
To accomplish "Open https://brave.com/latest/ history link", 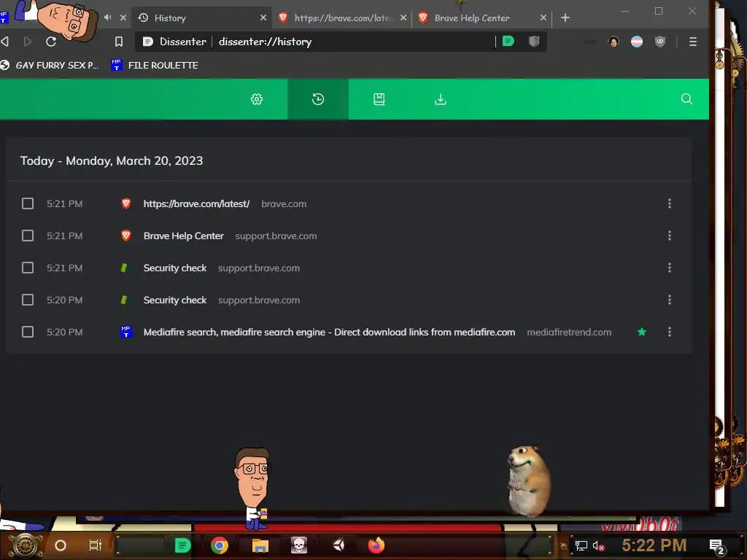I will point(196,204).
